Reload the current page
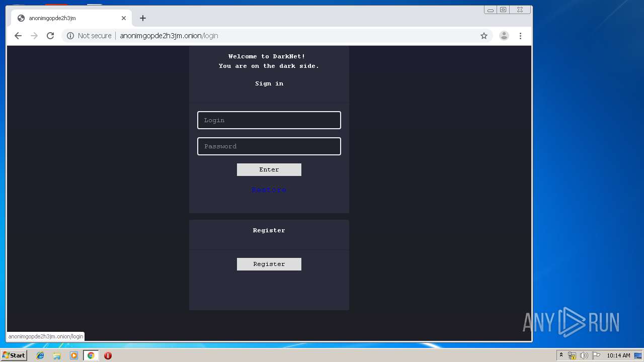The height and width of the screenshot is (362, 644). (x=50, y=36)
